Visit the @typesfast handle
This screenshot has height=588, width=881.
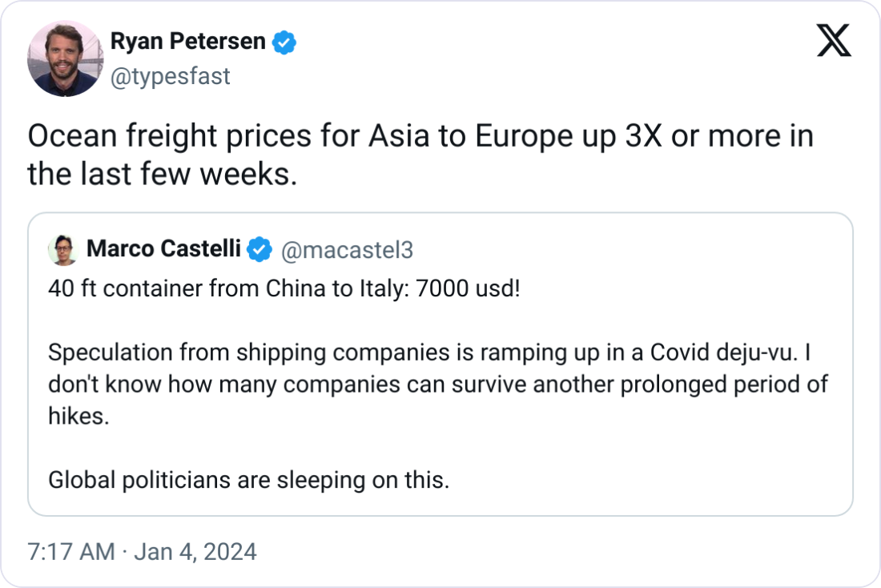[x=170, y=76]
